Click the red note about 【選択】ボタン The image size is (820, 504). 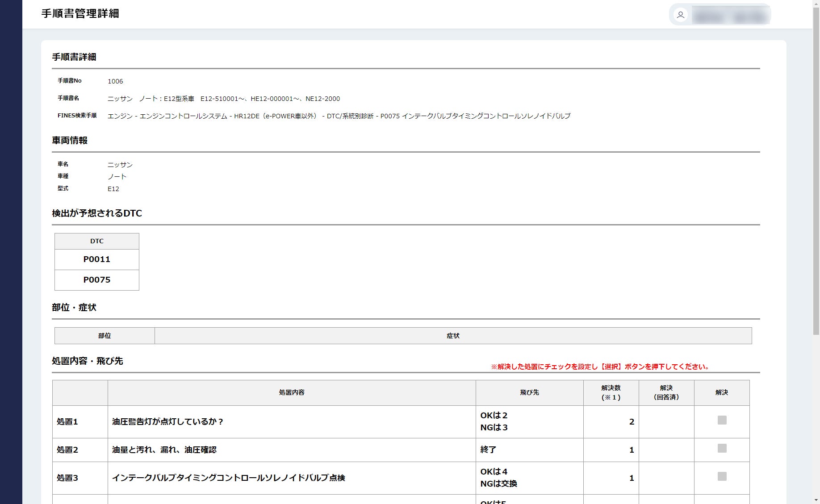(x=600, y=367)
